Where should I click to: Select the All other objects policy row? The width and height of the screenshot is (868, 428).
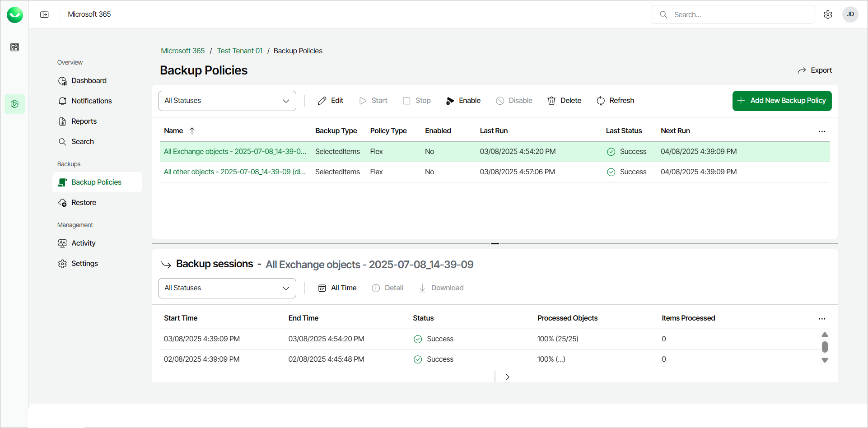tap(234, 172)
